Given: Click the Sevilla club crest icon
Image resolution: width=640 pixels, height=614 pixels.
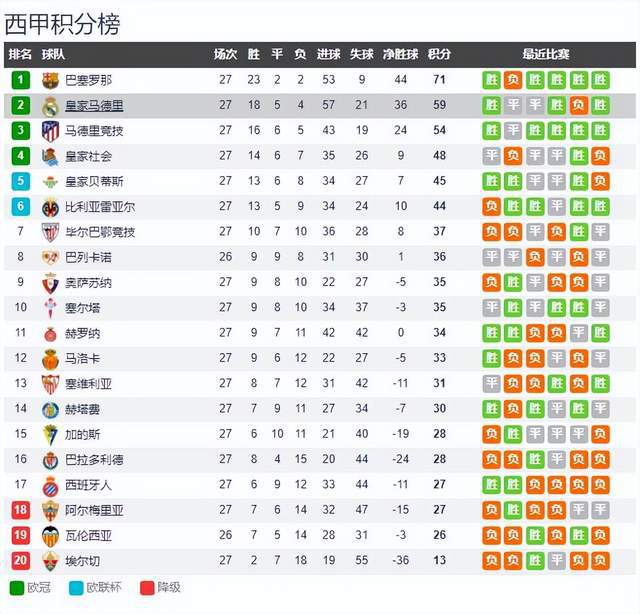Looking at the screenshot, I should (50, 383).
